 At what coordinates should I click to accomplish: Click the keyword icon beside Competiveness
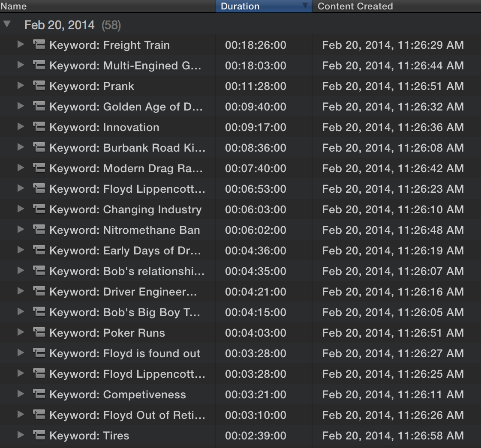(x=39, y=394)
